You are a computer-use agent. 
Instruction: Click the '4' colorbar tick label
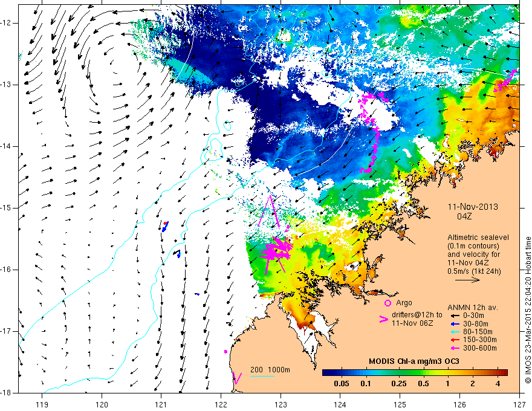click(498, 384)
